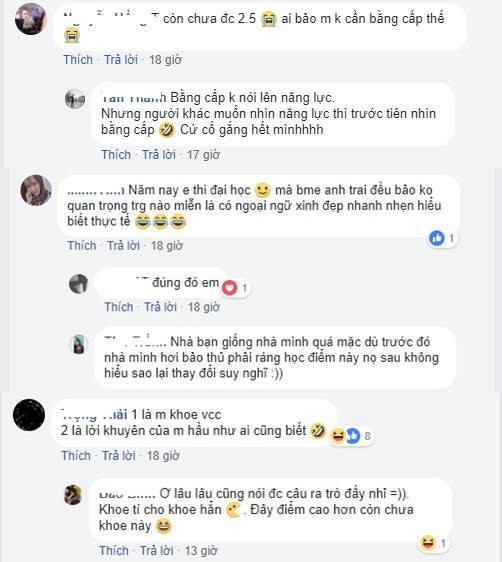The width and height of the screenshot is (502, 562).
Task: Like the 'còn chưa đc 2.5' comment via Thích
Action: [78, 59]
